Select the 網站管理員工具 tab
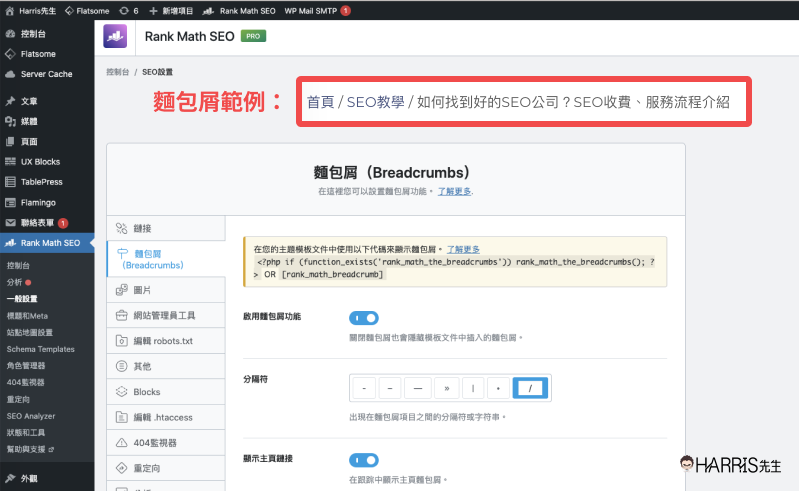The width and height of the screenshot is (799, 491). 166,315
